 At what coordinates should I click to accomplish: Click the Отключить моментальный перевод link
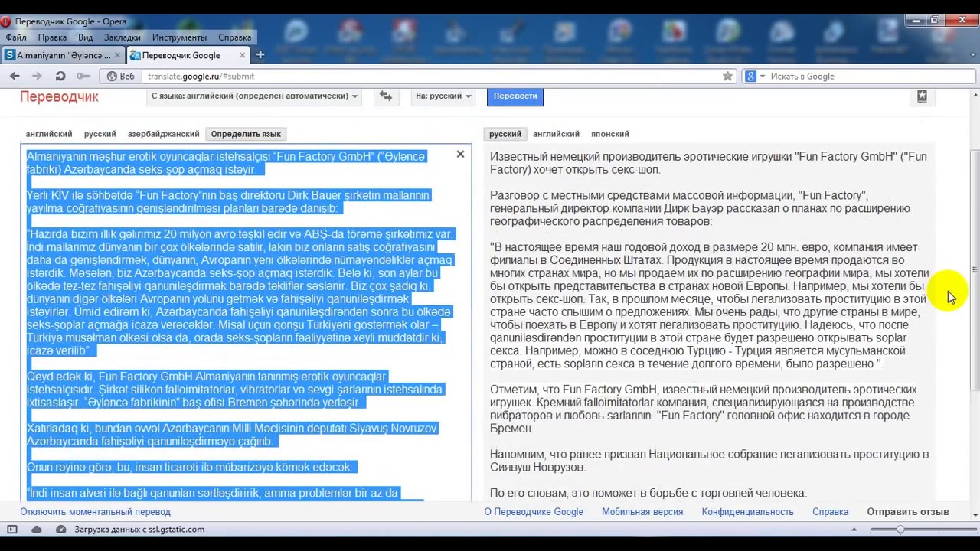[x=96, y=511]
